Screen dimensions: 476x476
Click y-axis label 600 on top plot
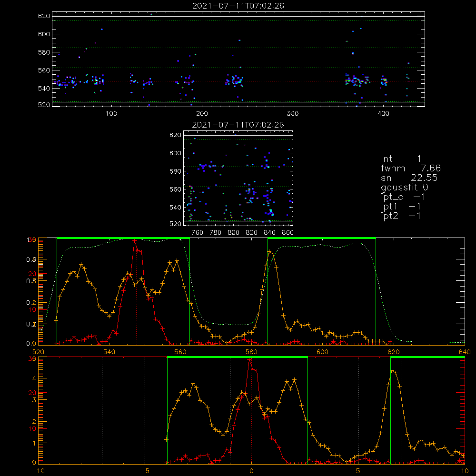[x=44, y=34]
